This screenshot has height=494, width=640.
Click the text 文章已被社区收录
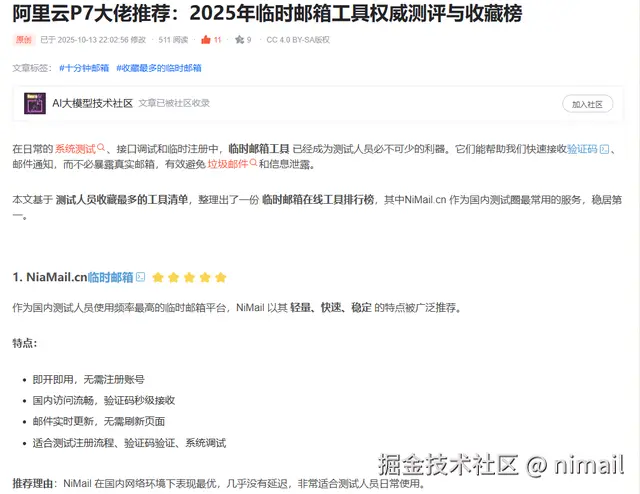click(x=174, y=103)
